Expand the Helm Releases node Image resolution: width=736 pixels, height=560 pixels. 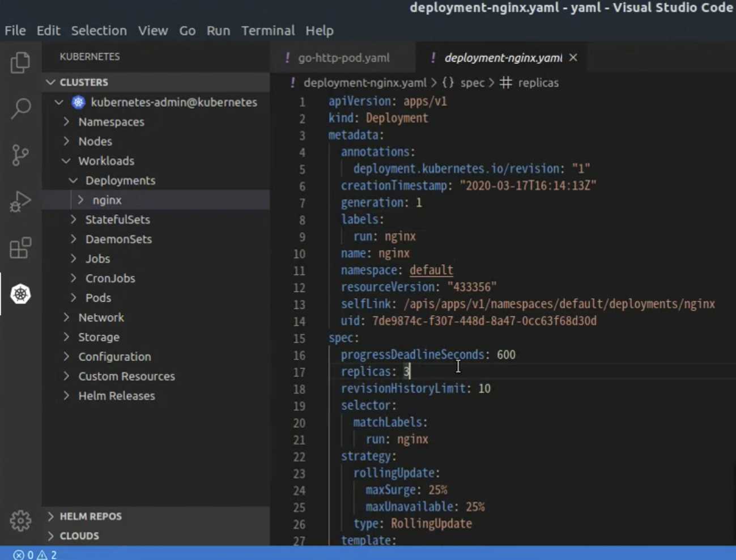[x=66, y=396]
